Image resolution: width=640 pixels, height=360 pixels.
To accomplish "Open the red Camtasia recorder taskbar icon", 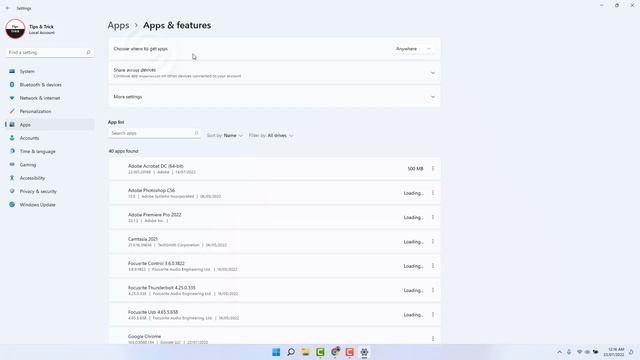I will (350, 352).
